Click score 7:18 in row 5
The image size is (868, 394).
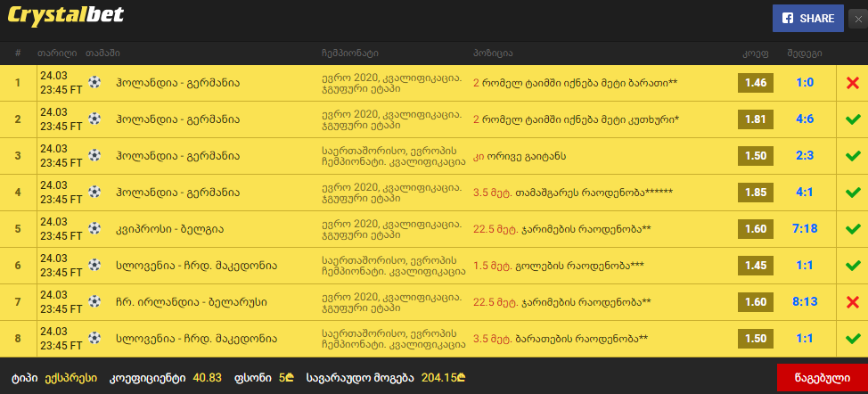click(805, 229)
